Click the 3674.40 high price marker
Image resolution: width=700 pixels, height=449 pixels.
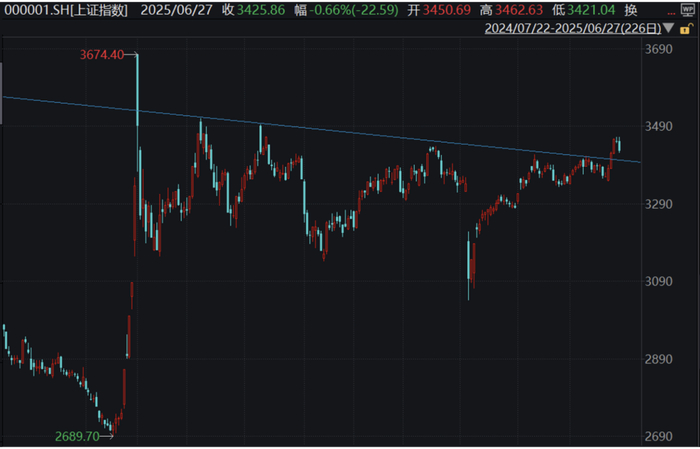coord(102,55)
